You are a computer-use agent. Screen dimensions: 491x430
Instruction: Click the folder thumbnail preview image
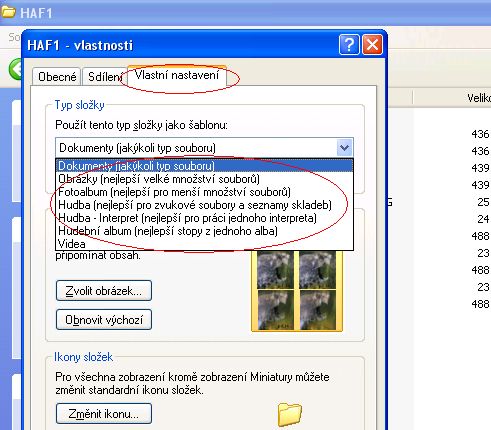[297, 291]
